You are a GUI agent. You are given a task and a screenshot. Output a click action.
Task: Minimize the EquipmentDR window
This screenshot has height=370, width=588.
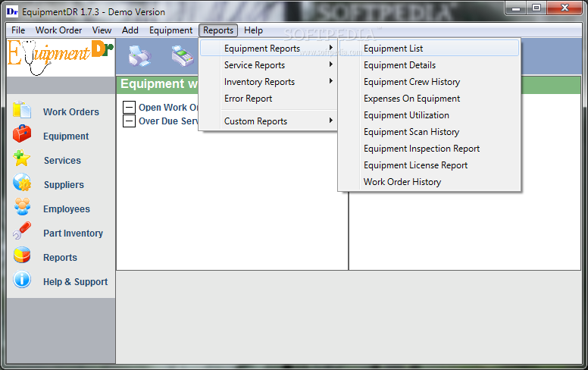[x=516, y=8]
